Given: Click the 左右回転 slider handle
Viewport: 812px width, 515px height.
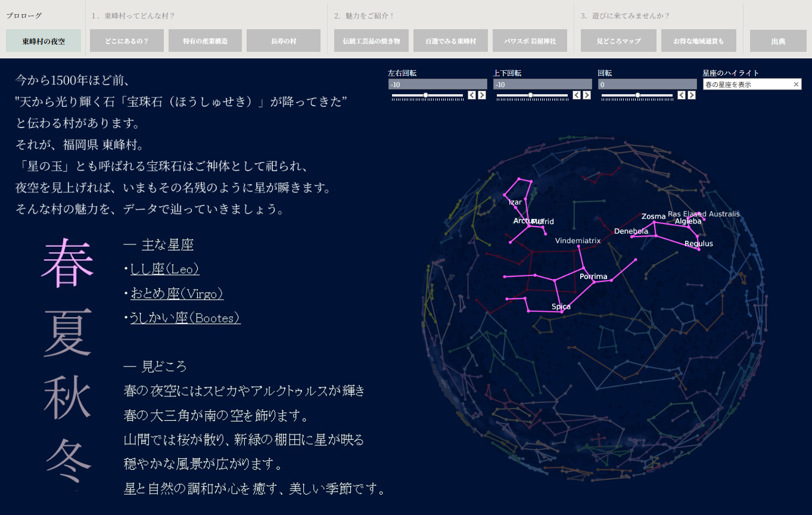Looking at the screenshot, I should [425, 95].
